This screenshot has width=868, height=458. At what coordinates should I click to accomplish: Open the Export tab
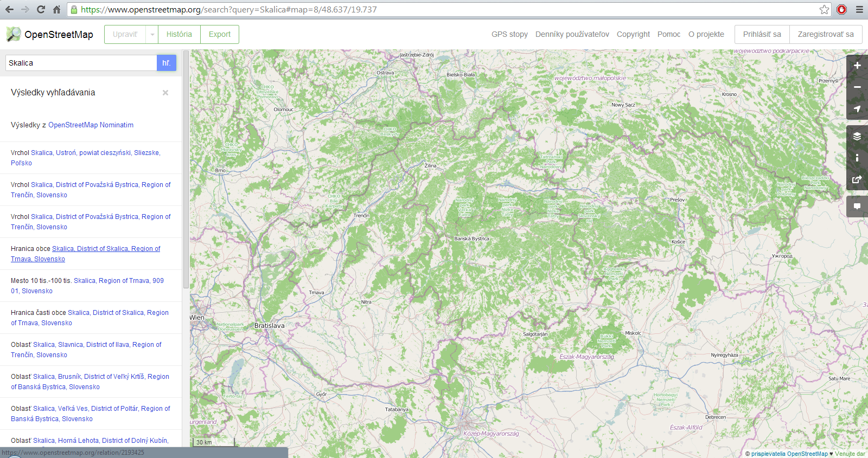220,34
